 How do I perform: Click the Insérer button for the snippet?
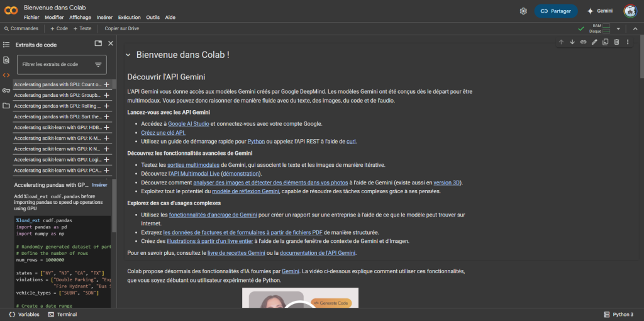point(99,185)
